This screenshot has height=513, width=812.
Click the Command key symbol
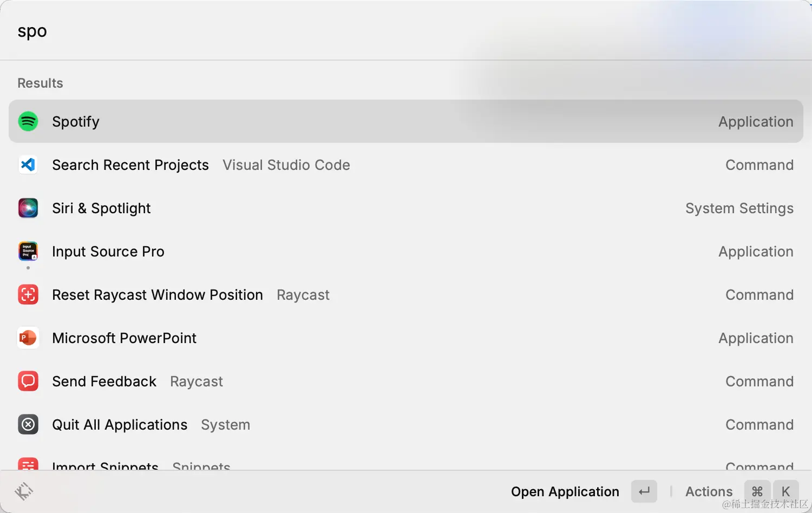(757, 491)
